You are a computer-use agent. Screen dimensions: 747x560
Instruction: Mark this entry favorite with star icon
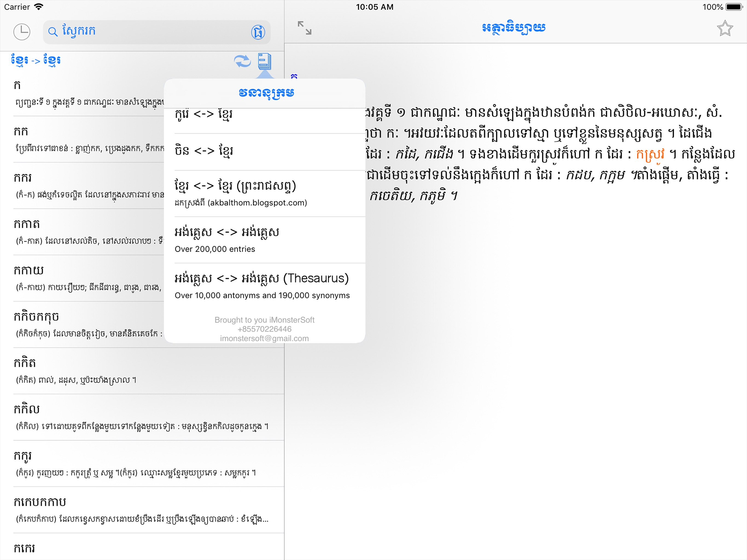click(x=724, y=28)
